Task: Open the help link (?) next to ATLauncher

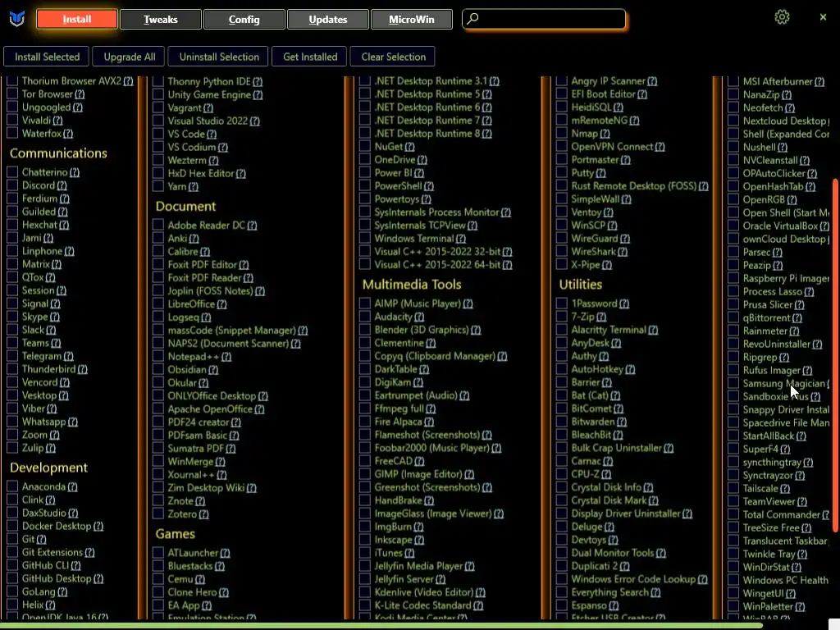Action: pos(225,553)
